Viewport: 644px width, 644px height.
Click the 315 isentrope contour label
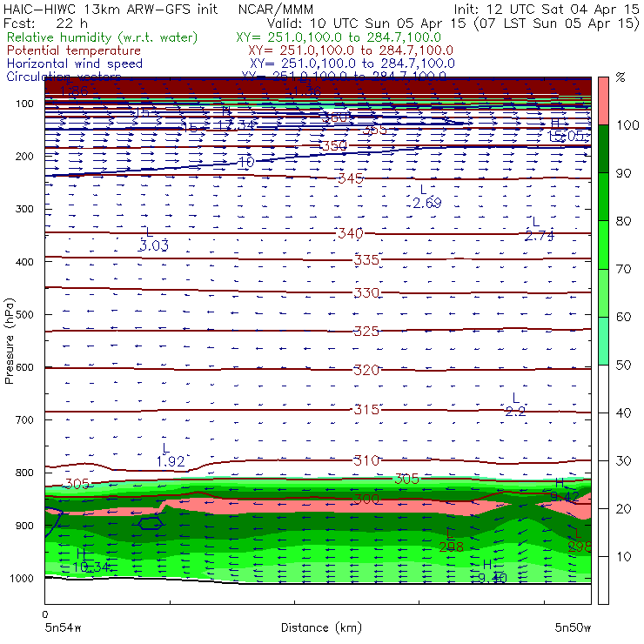coord(366,410)
